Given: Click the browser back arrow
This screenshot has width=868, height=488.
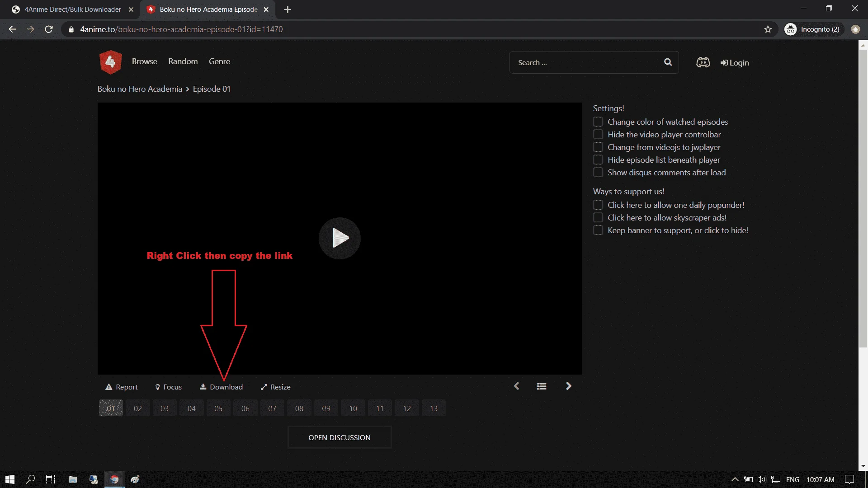Looking at the screenshot, I should pos(12,29).
